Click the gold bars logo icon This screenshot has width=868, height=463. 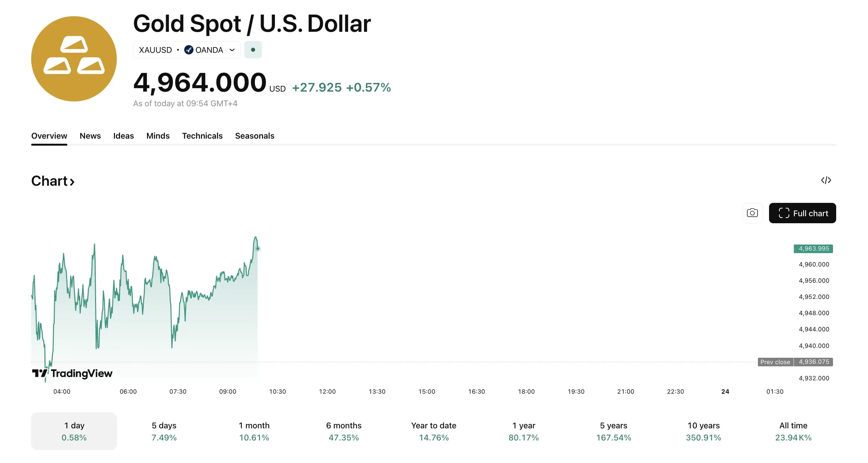click(74, 59)
